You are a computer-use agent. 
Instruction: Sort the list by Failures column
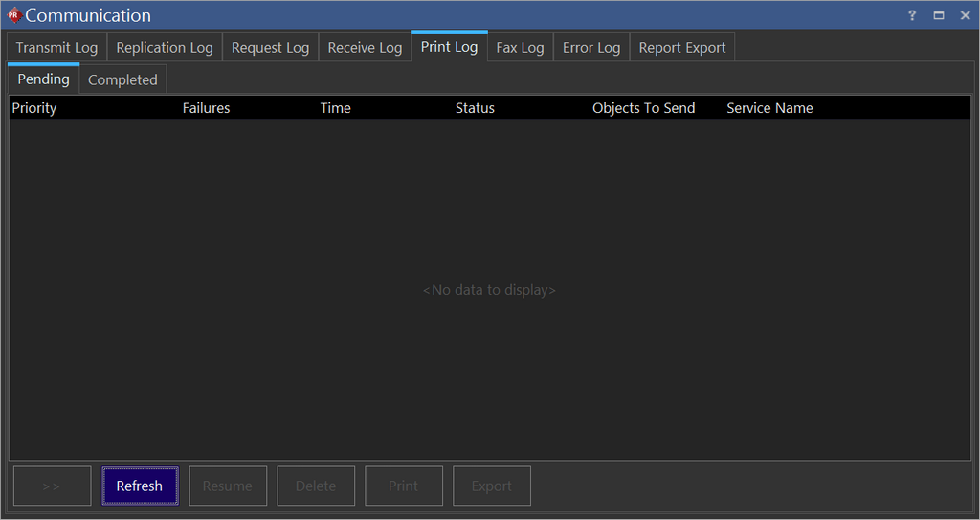207,108
